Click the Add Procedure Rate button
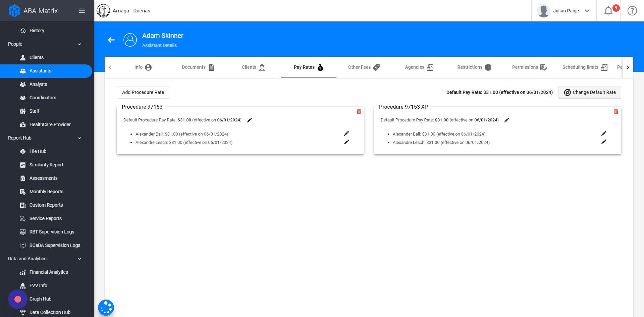The height and width of the screenshot is (317, 644). tap(143, 92)
